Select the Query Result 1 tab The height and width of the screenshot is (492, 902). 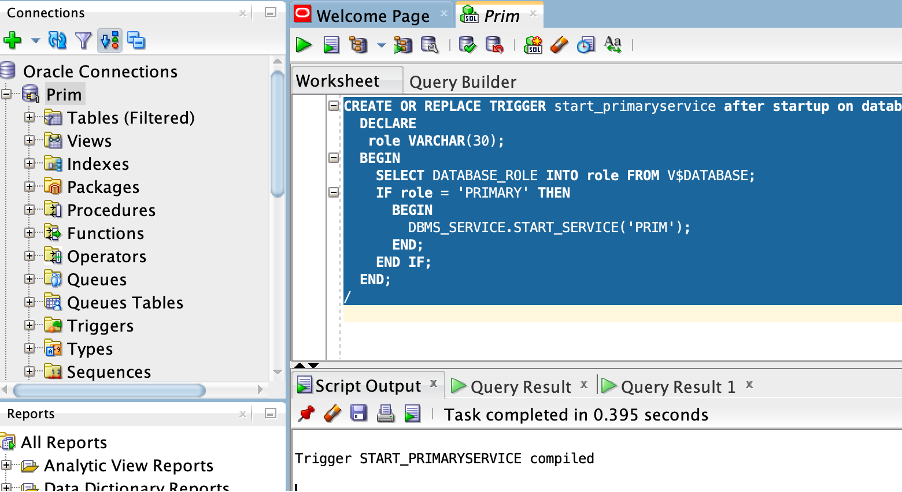(677, 386)
